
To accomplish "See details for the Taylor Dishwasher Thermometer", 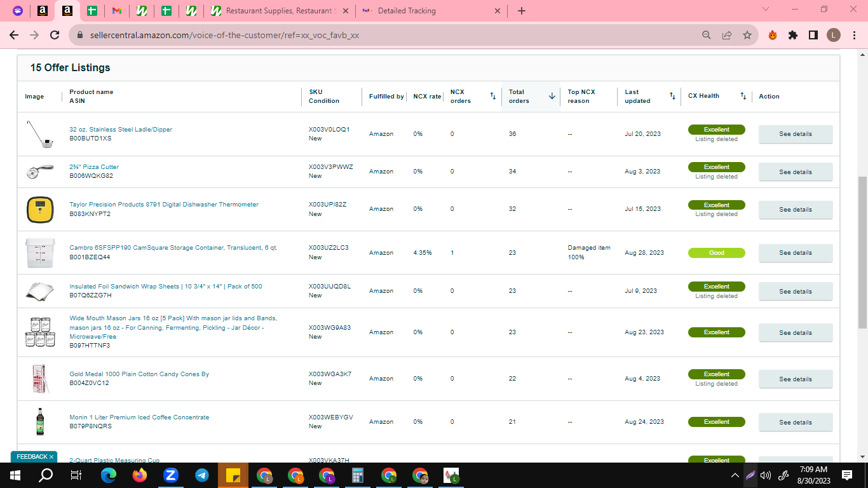I will click(x=796, y=209).
